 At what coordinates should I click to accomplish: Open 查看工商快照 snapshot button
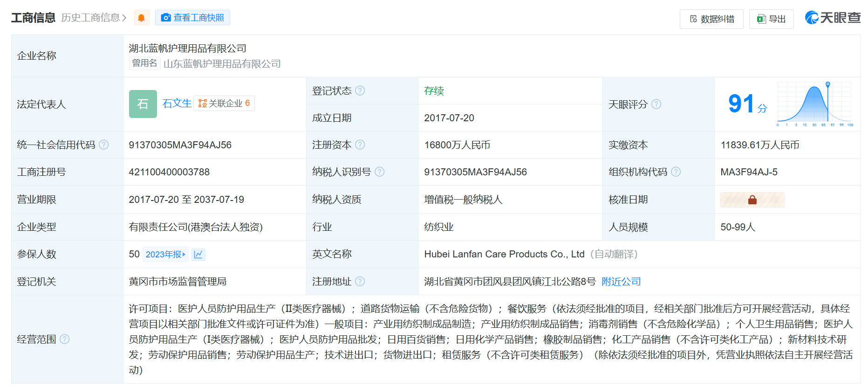[192, 18]
